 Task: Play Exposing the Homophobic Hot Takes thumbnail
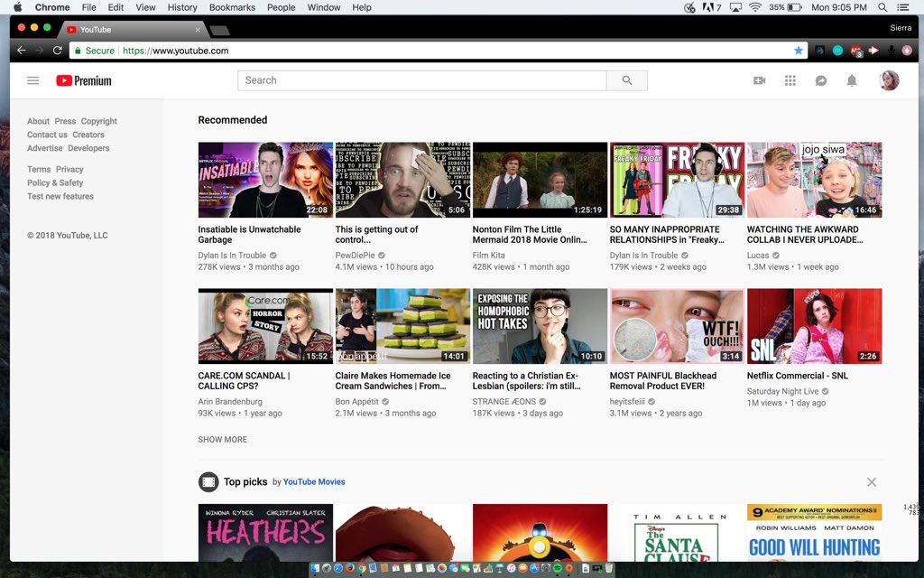pos(540,326)
